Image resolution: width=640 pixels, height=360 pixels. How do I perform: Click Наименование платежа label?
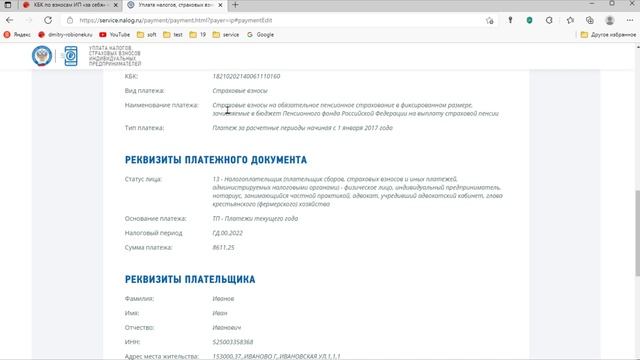pyautogui.click(x=162, y=105)
